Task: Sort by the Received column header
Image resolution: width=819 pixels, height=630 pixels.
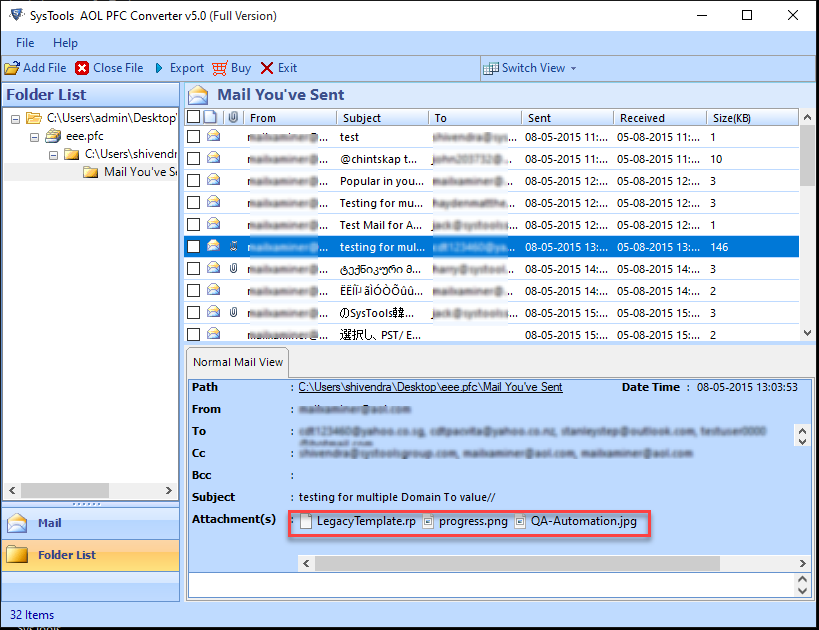Action: 660,118
